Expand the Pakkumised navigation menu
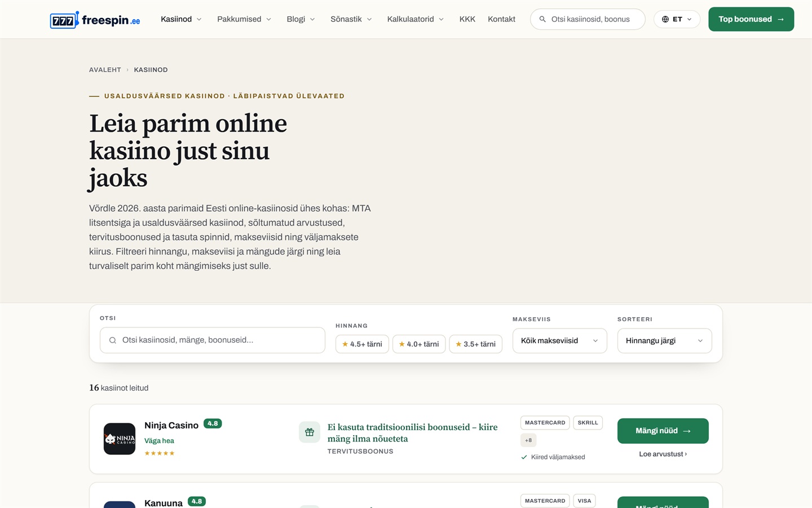The width and height of the screenshot is (812, 508). (244, 19)
